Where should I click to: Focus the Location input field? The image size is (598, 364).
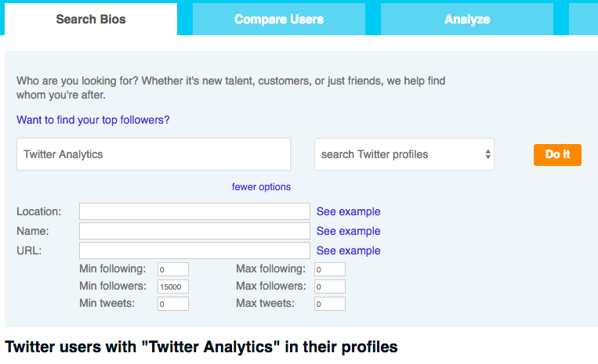coord(194,211)
